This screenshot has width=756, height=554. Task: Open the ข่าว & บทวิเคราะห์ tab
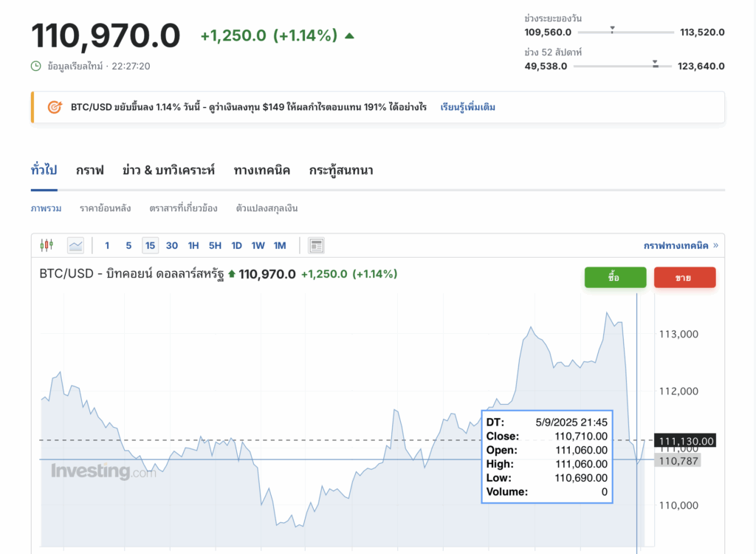(x=168, y=170)
